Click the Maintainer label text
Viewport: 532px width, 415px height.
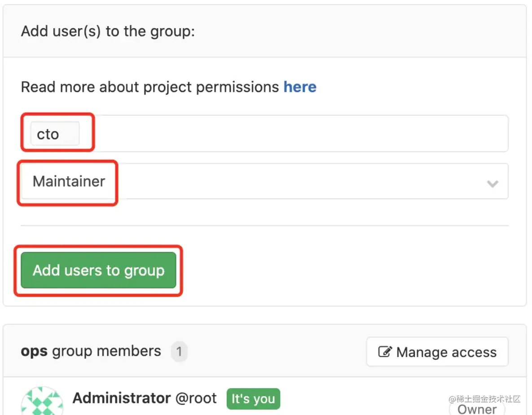(69, 181)
